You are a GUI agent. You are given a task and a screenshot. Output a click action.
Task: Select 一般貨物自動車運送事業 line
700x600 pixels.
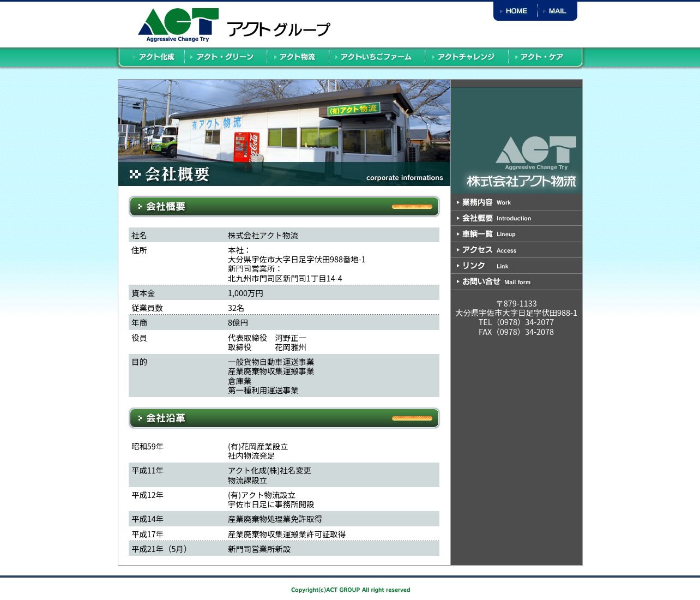[271, 362]
